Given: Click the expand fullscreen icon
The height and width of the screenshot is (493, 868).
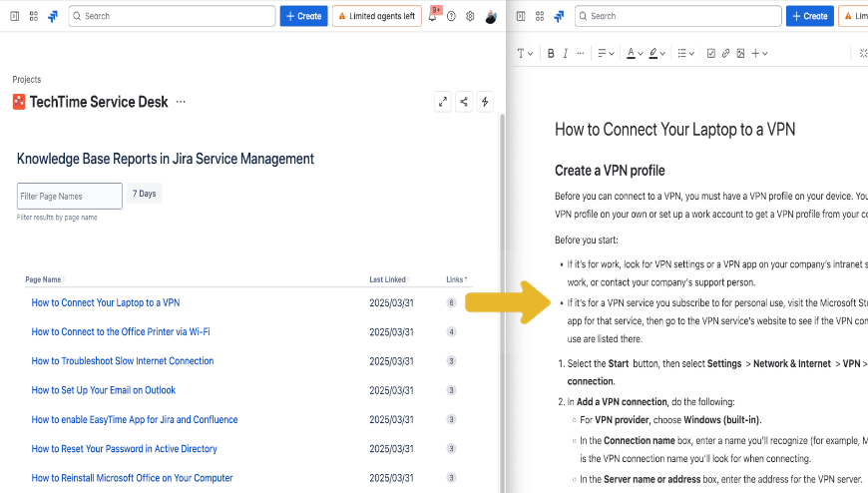Looking at the screenshot, I should pos(443,102).
